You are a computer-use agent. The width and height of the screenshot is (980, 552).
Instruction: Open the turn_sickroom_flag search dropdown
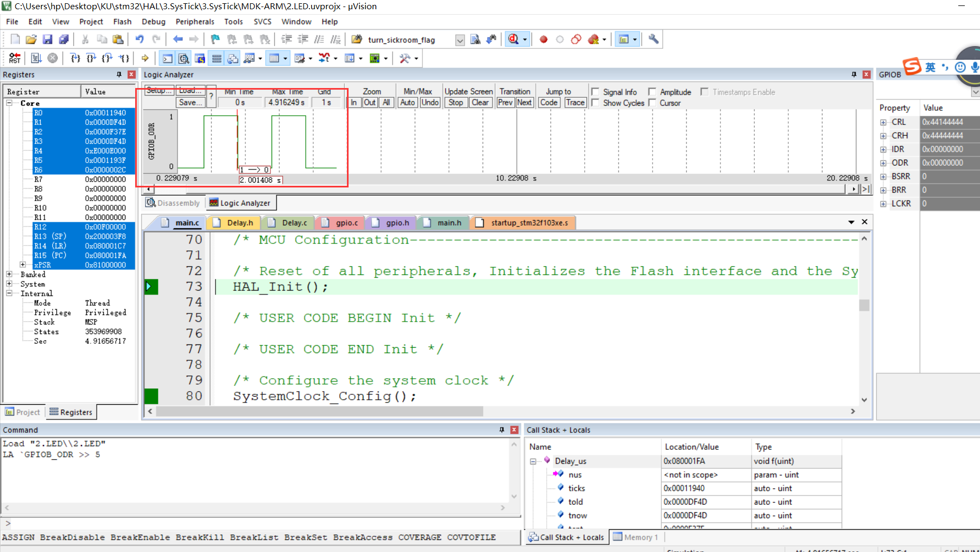(x=460, y=40)
